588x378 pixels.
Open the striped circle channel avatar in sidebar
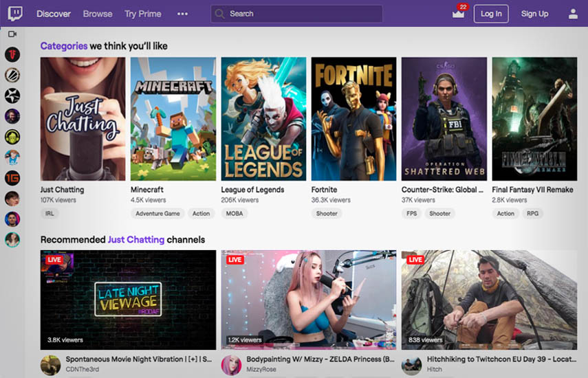pyautogui.click(x=12, y=76)
